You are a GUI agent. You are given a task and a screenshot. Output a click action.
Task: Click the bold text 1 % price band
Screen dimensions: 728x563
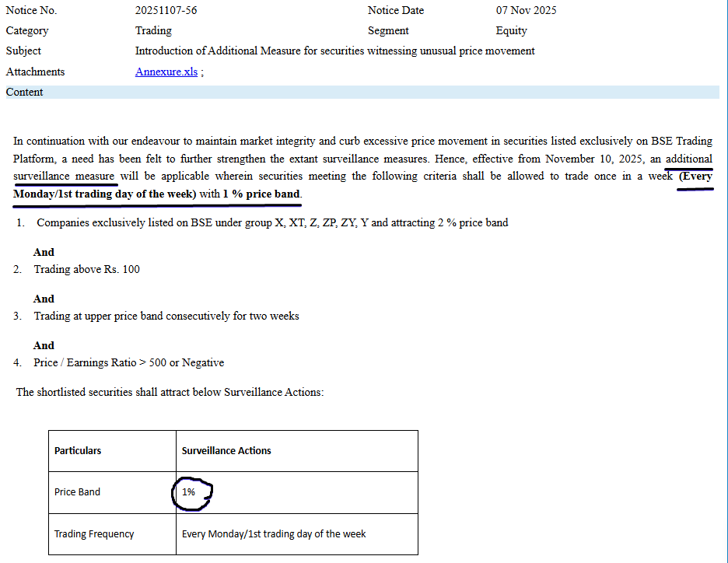click(261, 194)
